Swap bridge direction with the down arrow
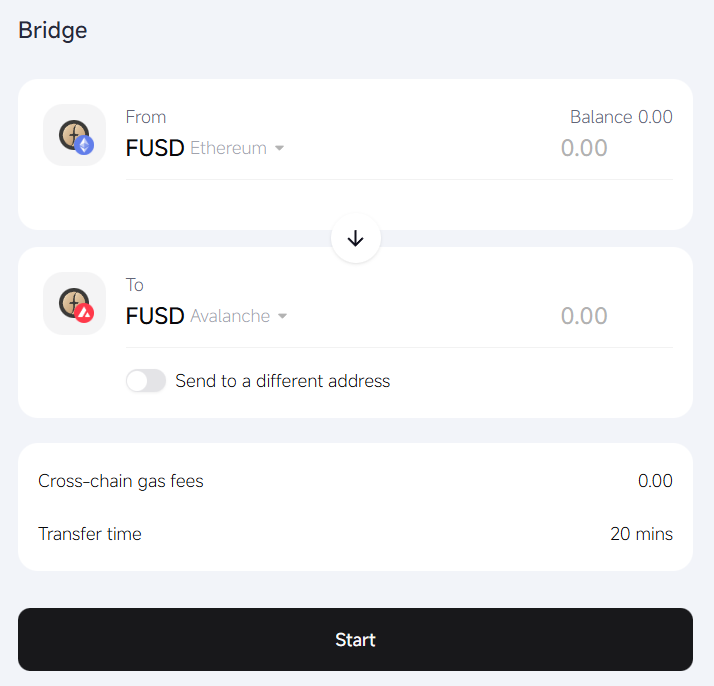 pyautogui.click(x=356, y=239)
